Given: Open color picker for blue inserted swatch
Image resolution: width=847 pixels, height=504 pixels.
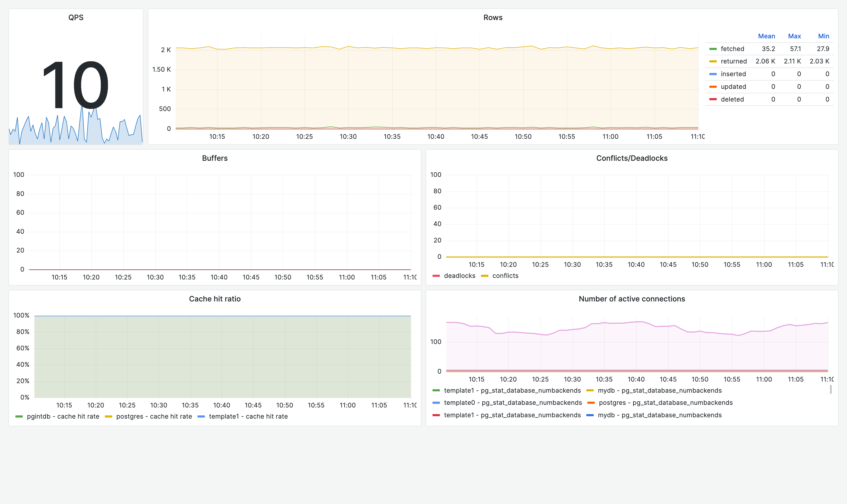Looking at the screenshot, I should click(713, 74).
